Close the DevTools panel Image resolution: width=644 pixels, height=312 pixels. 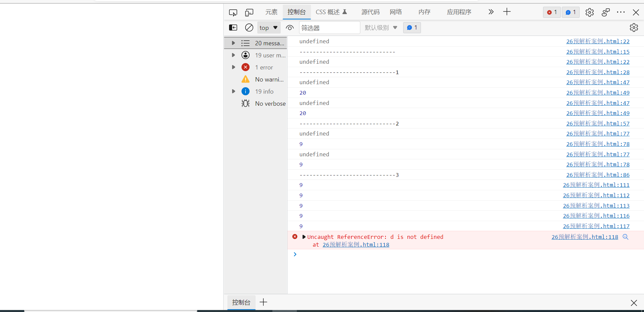[x=636, y=12]
